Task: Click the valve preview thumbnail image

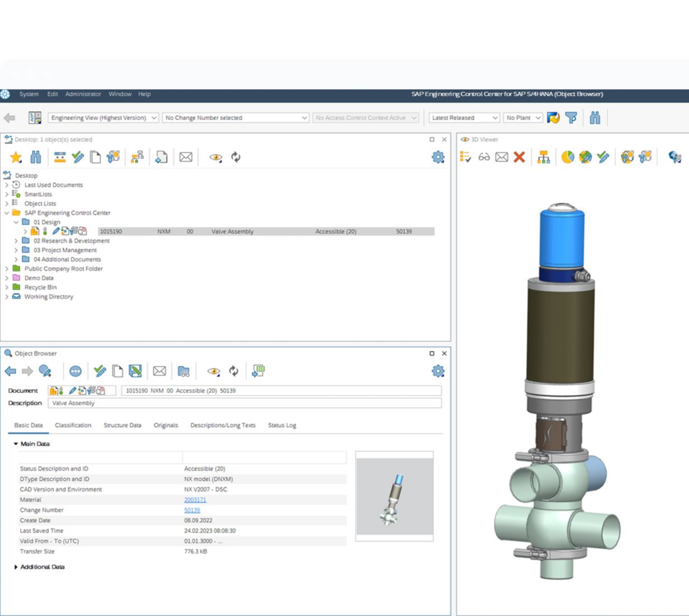Action: [x=394, y=496]
